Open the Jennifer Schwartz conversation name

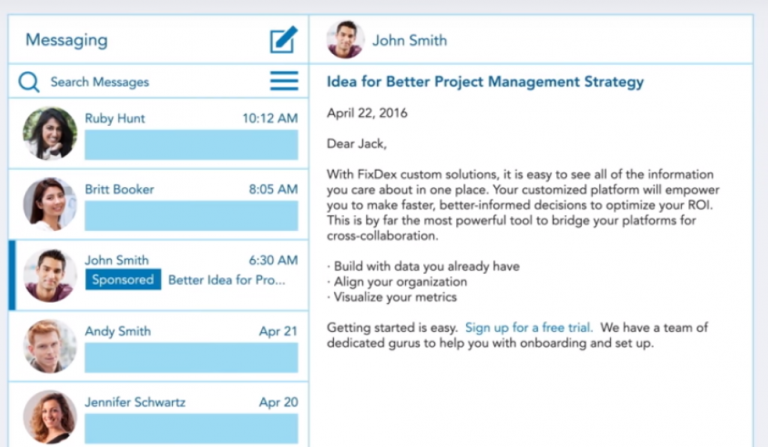pos(135,402)
